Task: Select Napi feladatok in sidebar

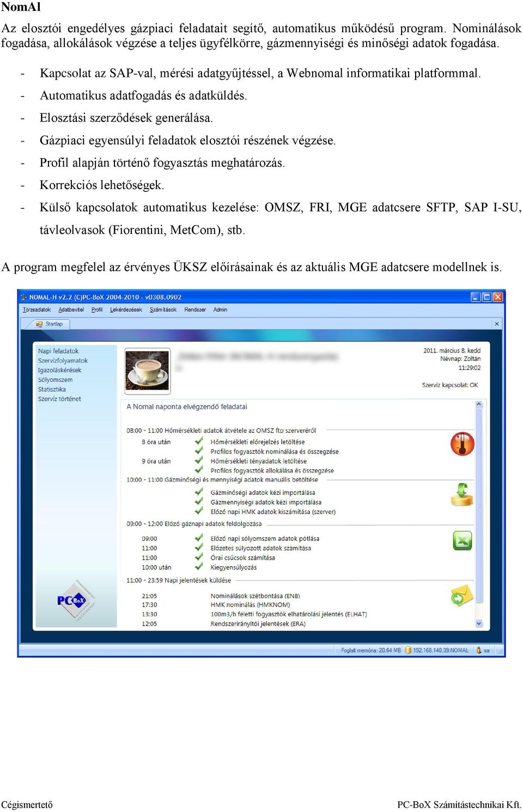Action: click(x=58, y=351)
